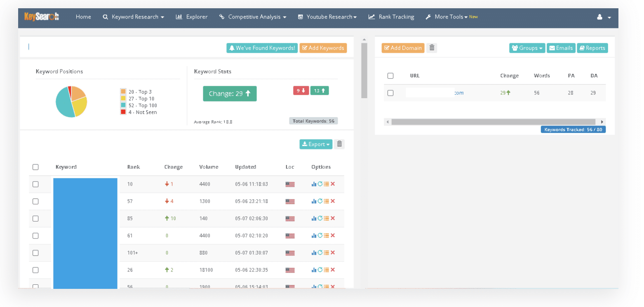Click the orange Top 3 legend swatch
Viewport: 644px width, 307px height.
point(123,92)
